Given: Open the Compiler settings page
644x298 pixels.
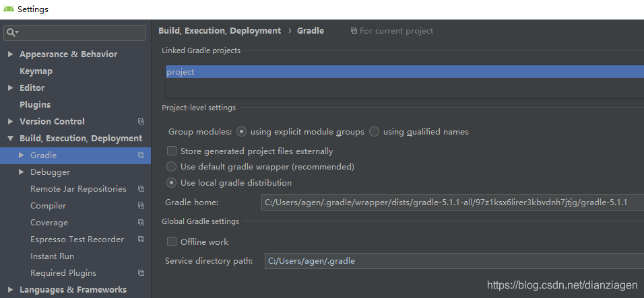Looking at the screenshot, I should coord(48,206).
